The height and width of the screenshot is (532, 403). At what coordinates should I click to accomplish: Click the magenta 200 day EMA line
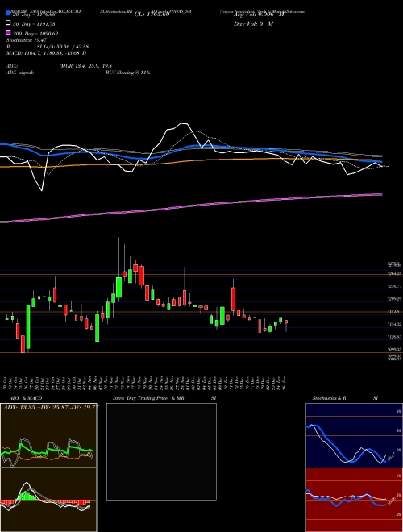(x=191, y=206)
